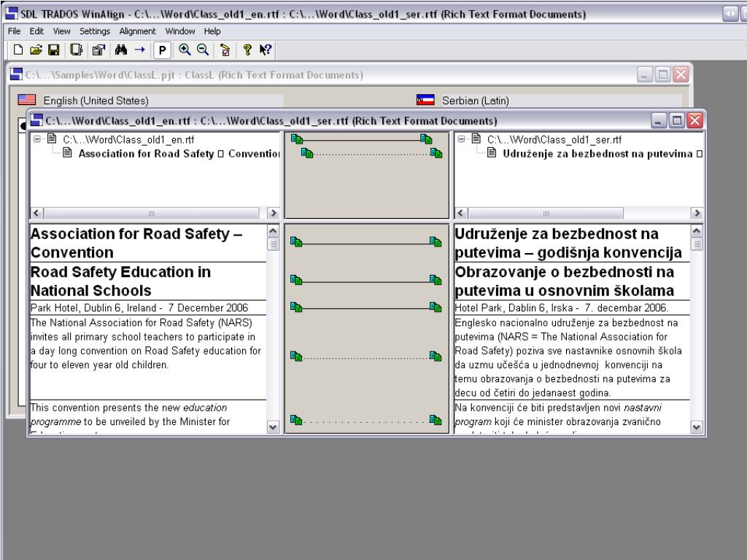Collapse the Class_old1_en.rtf tree node
Image resolution: width=747 pixels, height=560 pixels.
(x=36, y=139)
